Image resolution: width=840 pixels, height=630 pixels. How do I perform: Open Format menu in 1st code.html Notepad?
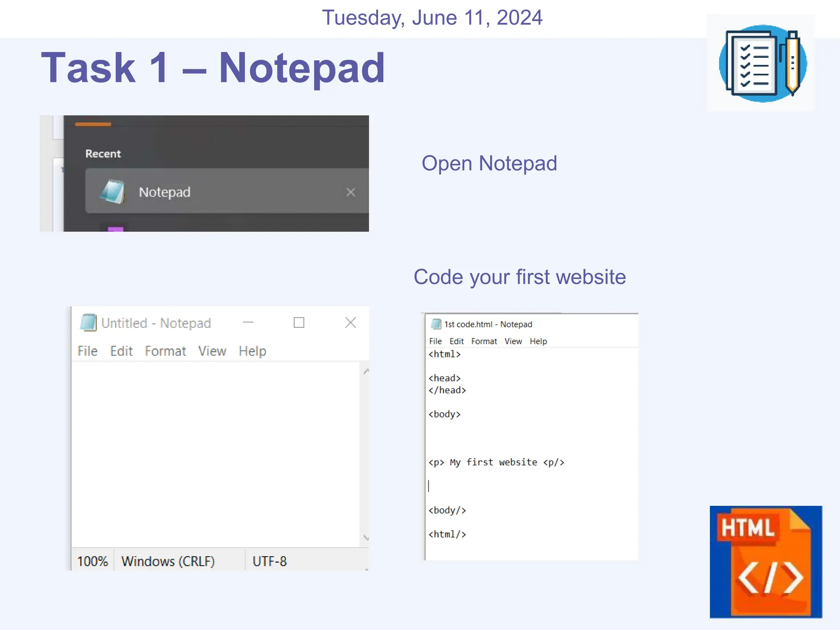click(484, 341)
